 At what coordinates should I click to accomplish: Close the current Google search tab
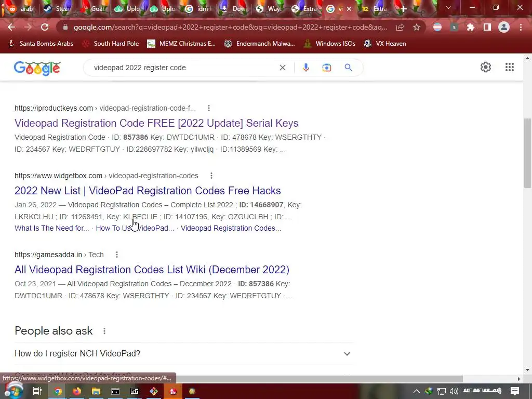coord(349,9)
